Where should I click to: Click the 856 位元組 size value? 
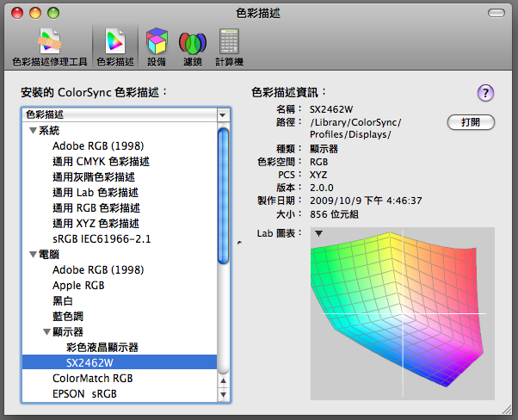click(334, 214)
